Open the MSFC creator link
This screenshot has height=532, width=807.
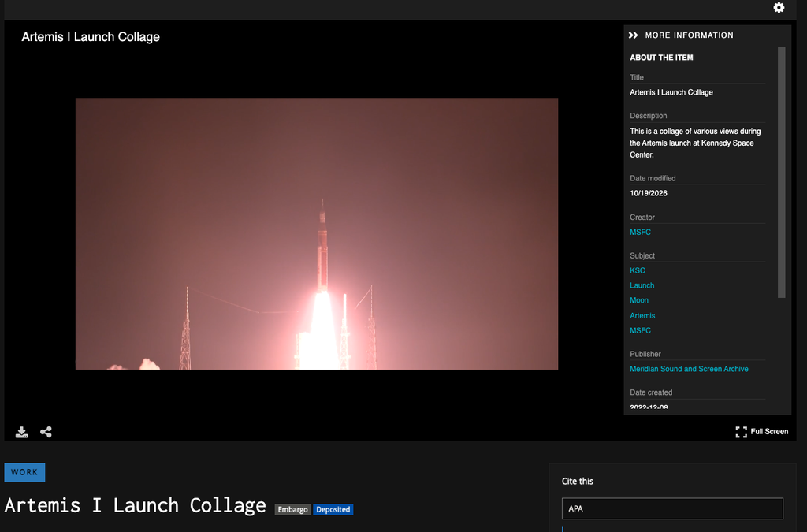(x=640, y=232)
